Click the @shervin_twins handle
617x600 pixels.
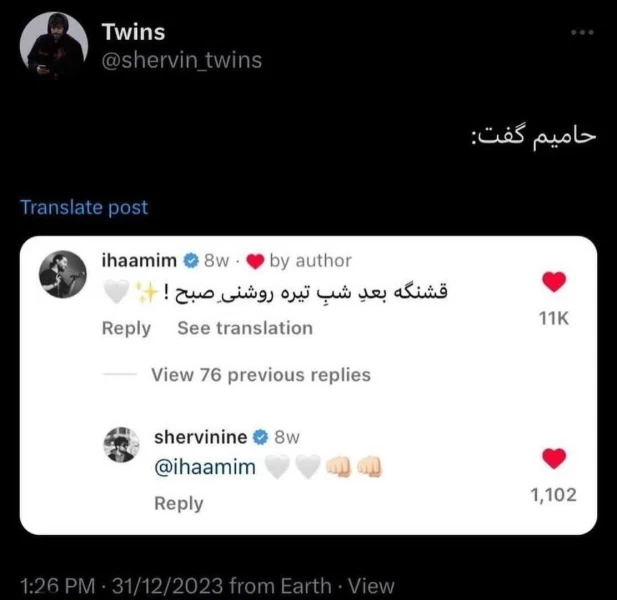click(182, 60)
